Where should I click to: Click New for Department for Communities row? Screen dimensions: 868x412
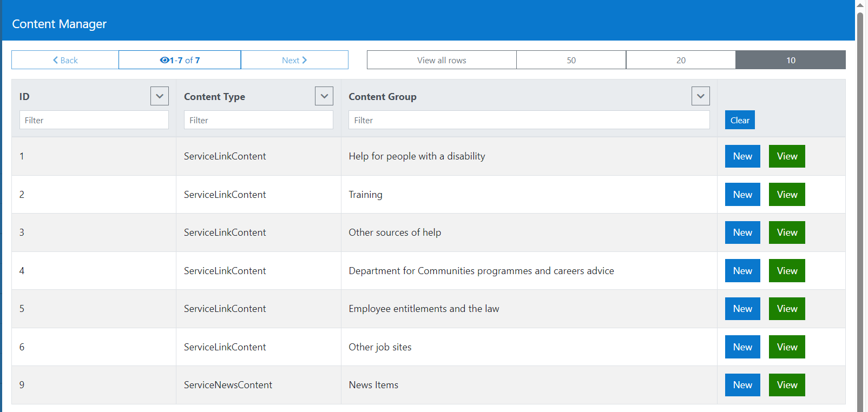click(x=742, y=271)
